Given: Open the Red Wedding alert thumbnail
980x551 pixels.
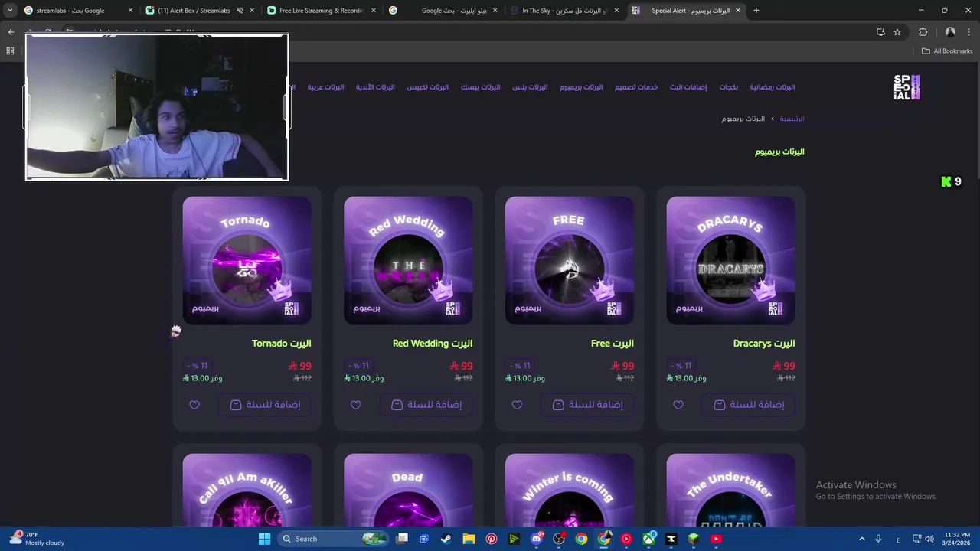Looking at the screenshot, I should tap(408, 260).
